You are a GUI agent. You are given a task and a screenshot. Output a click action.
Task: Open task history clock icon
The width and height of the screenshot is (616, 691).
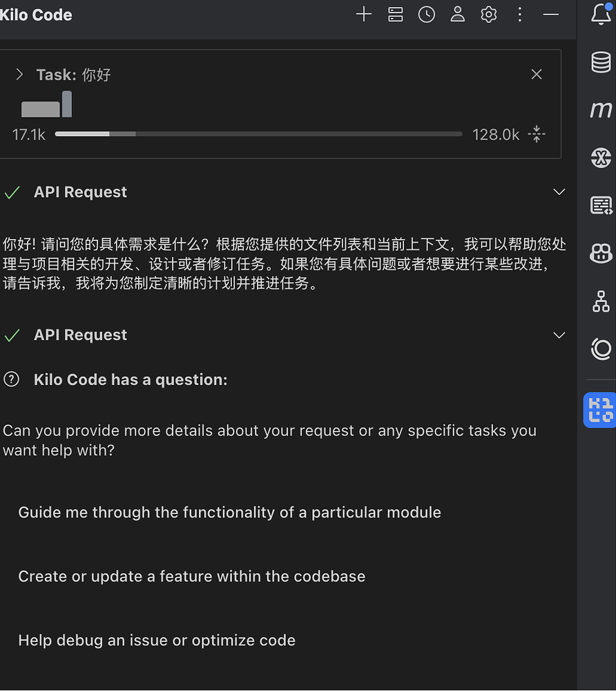coord(426,15)
